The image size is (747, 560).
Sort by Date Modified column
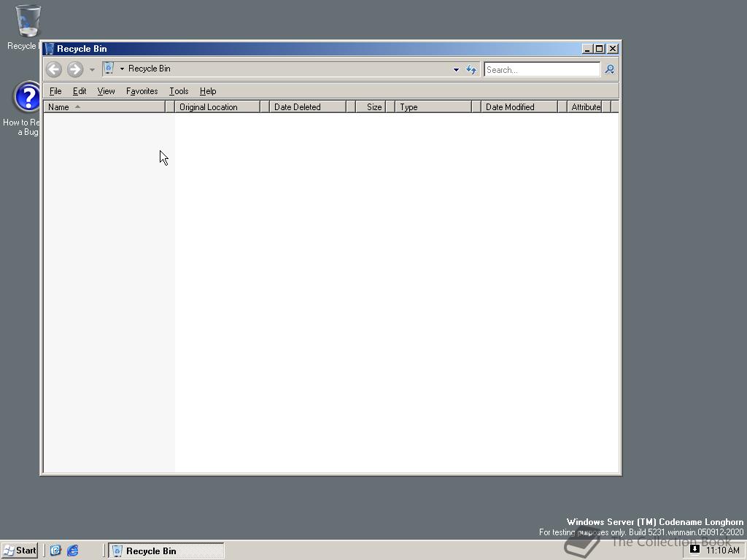coord(519,106)
